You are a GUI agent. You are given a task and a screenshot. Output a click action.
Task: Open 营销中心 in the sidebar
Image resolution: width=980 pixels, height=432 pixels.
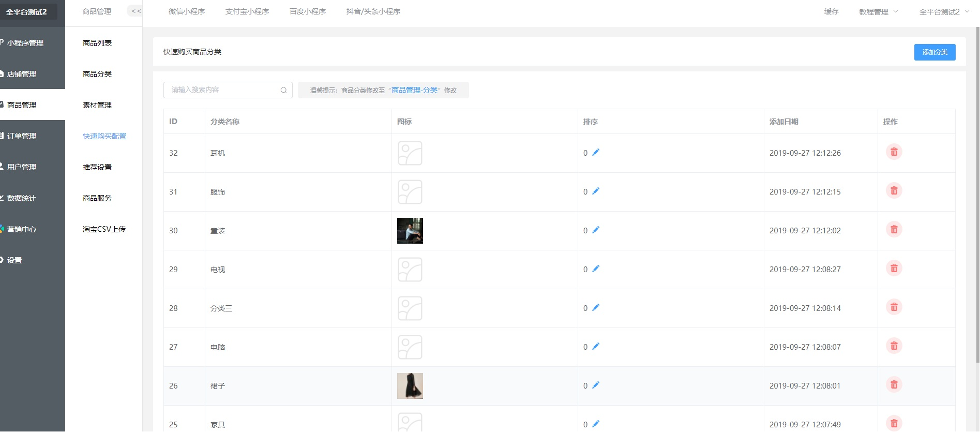33,229
